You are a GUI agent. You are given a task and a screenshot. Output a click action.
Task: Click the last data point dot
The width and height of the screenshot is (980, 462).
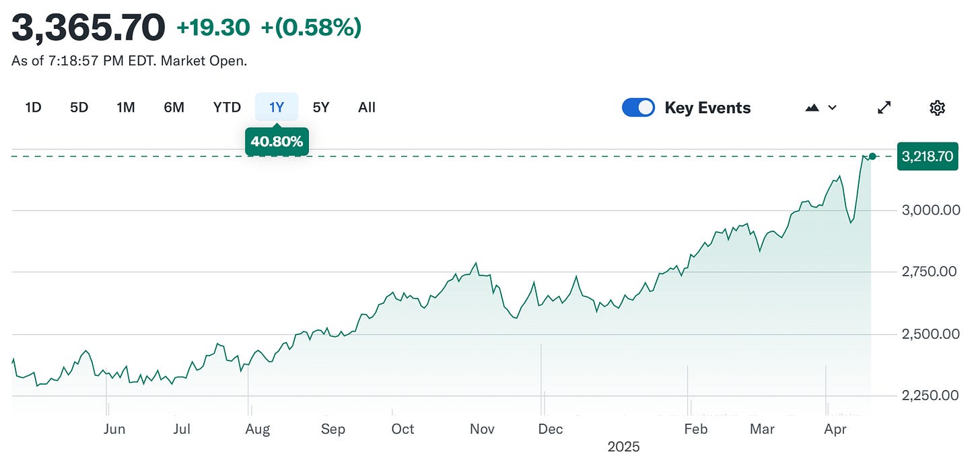(x=872, y=156)
